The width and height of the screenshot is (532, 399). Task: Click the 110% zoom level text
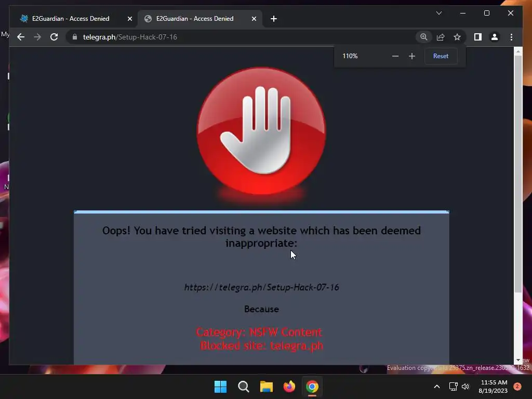(350, 56)
